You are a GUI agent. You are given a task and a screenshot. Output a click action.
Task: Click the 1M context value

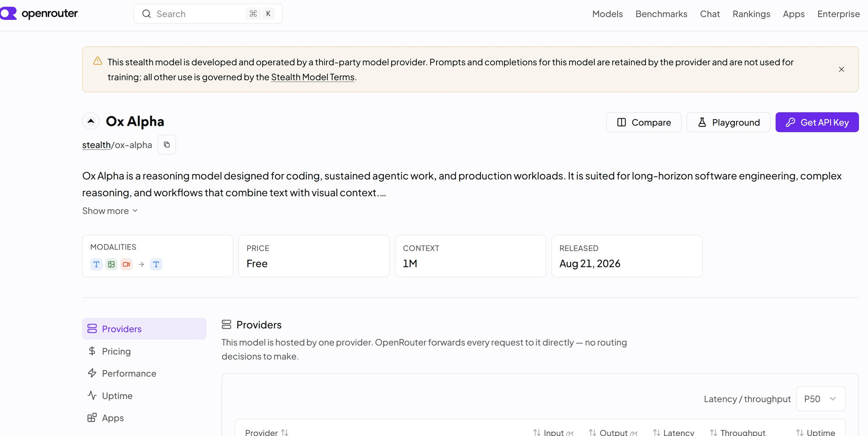[x=410, y=264]
